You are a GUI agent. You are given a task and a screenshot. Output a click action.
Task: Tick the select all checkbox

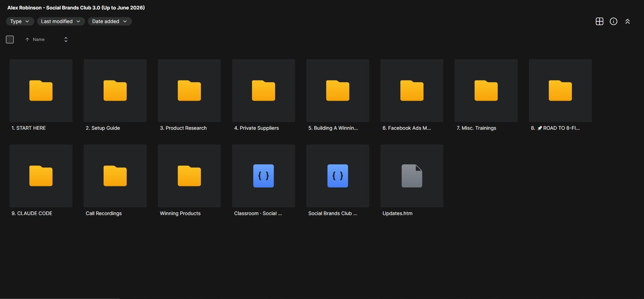coord(10,40)
